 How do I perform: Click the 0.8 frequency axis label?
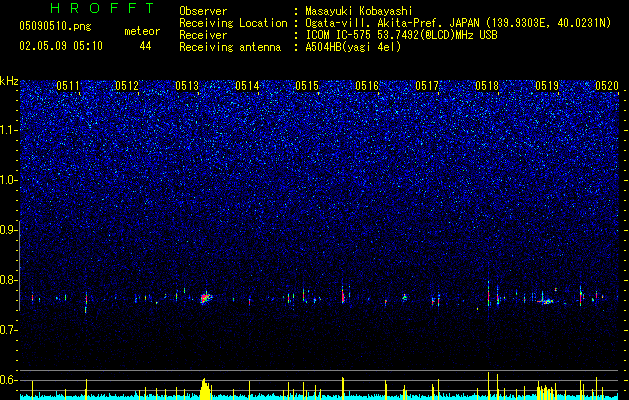click(x=9, y=280)
